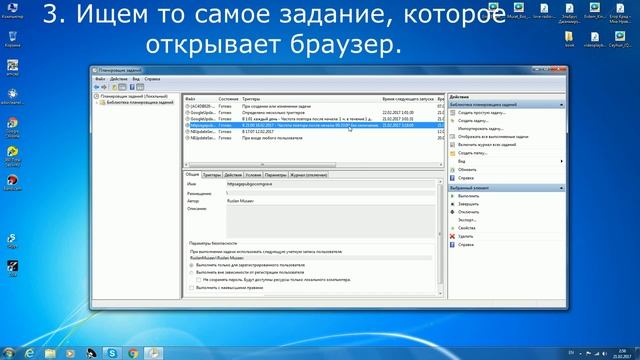Click the red X Удалить icon

coord(452,236)
